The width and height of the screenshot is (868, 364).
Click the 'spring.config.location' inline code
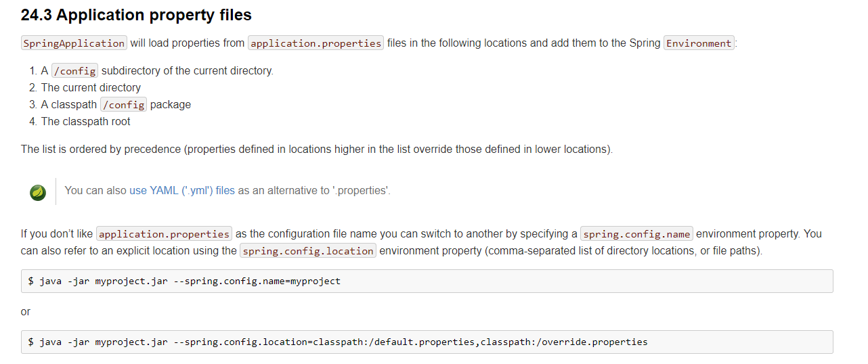[x=308, y=251]
